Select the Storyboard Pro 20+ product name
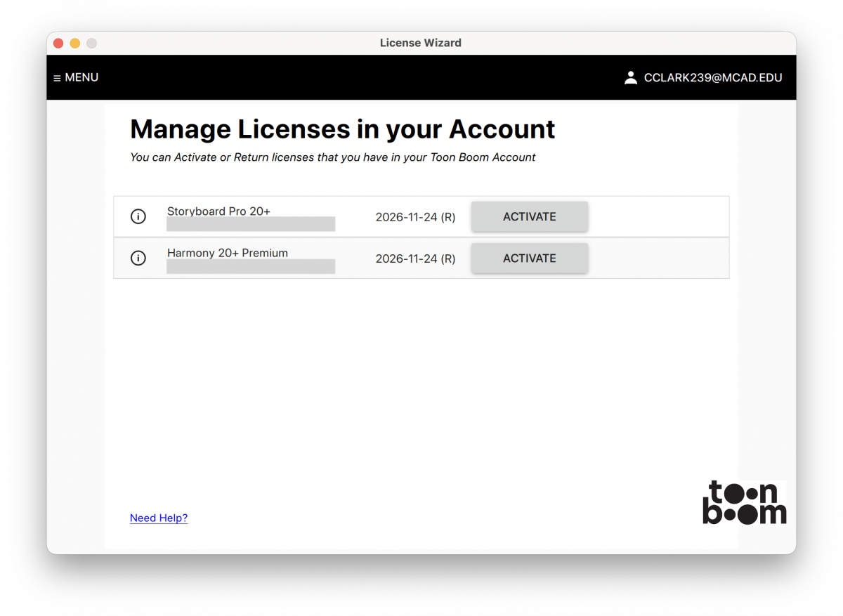The height and width of the screenshot is (616, 843). pyautogui.click(x=218, y=211)
